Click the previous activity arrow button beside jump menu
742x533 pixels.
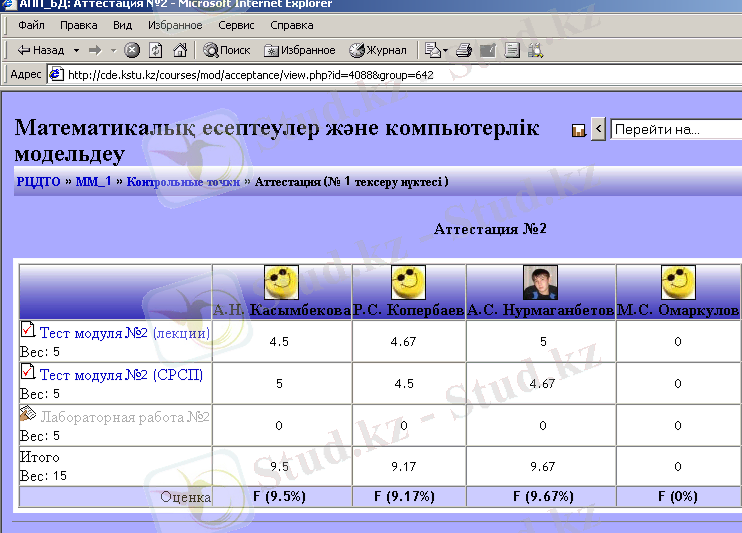point(598,129)
